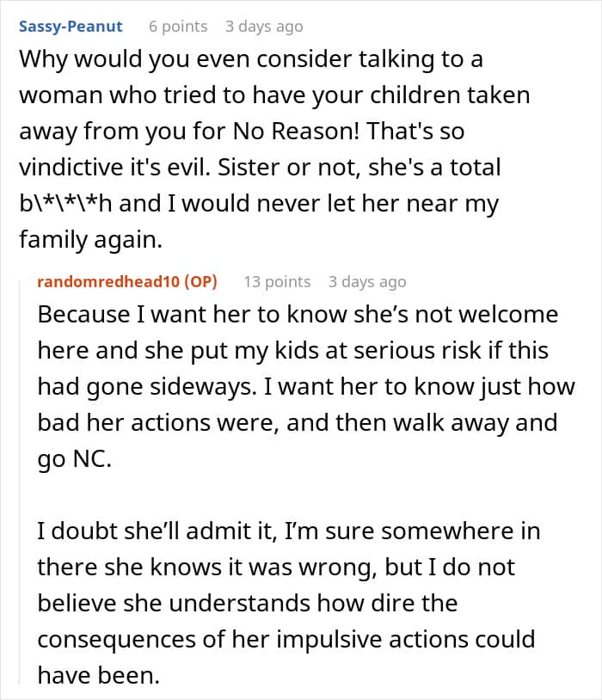This screenshot has width=602, height=700.
Task: Click the (OP) tag beside randomredhead10
Action: (x=199, y=281)
